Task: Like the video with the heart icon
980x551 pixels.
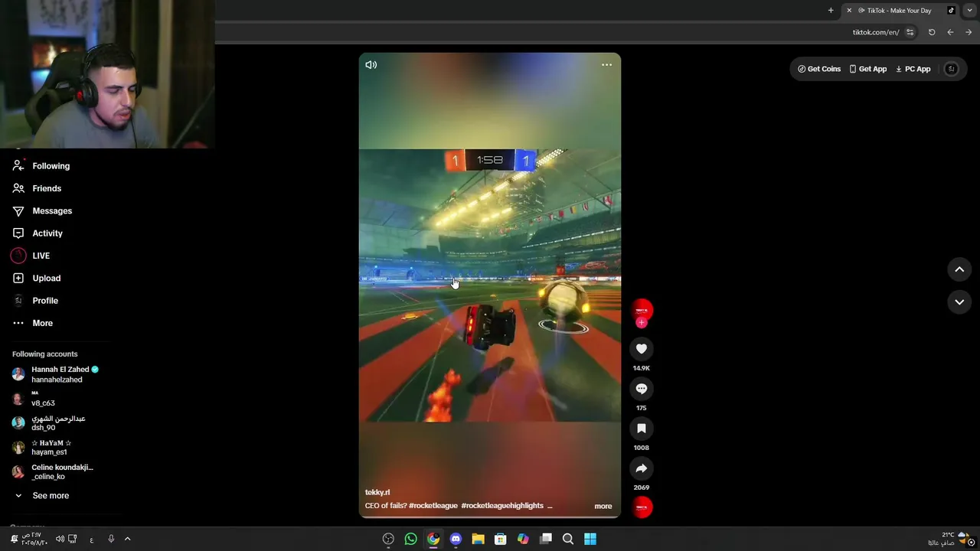Action: (x=642, y=349)
